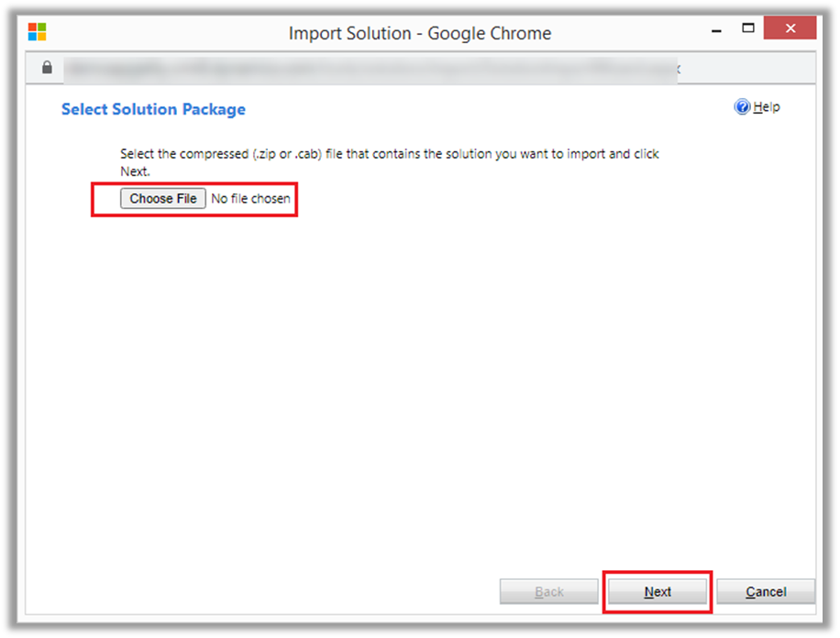Click the "No file chosen" label
This screenshot has width=840, height=638.
250,198
